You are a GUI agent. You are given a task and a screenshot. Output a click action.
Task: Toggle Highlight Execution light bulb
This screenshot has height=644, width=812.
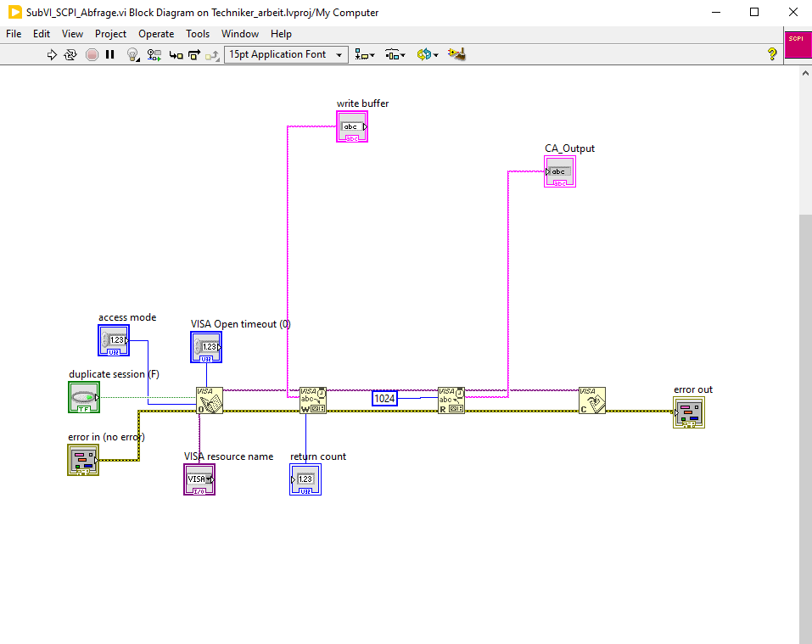(x=133, y=54)
